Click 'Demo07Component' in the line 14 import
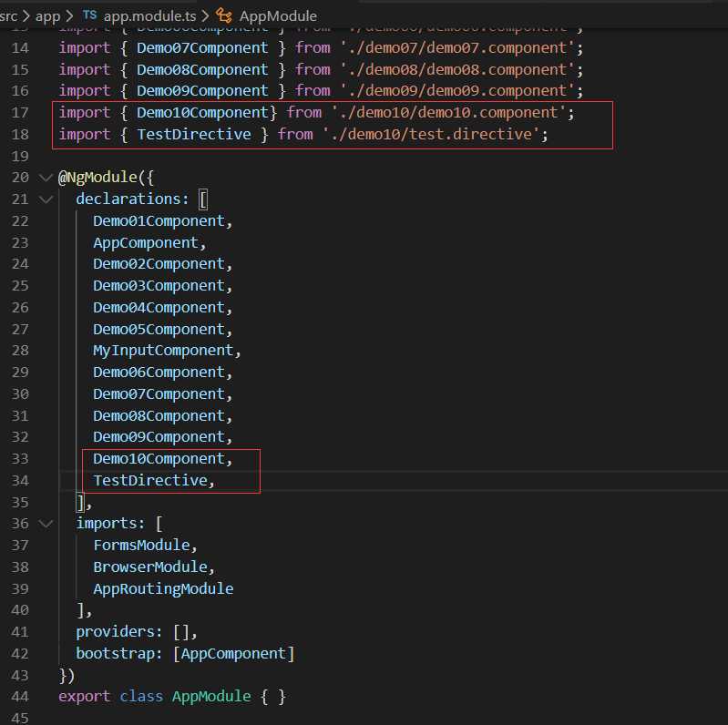The image size is (728, 725). 203,48
